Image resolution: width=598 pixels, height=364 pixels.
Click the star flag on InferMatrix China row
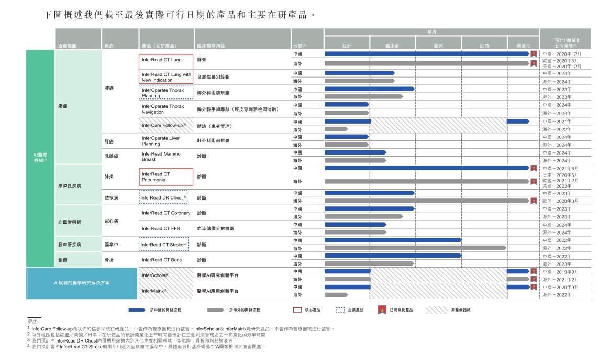pyautogui.click(x=534, y=287)
